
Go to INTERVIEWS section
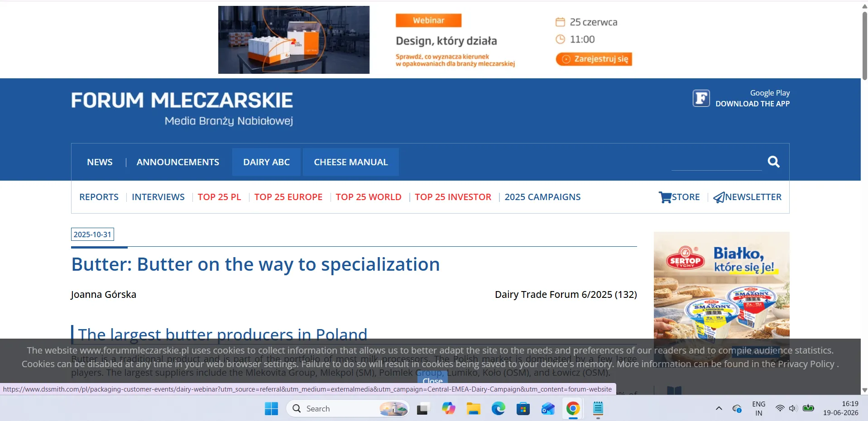pyautogui.click(x=158, y=197)
